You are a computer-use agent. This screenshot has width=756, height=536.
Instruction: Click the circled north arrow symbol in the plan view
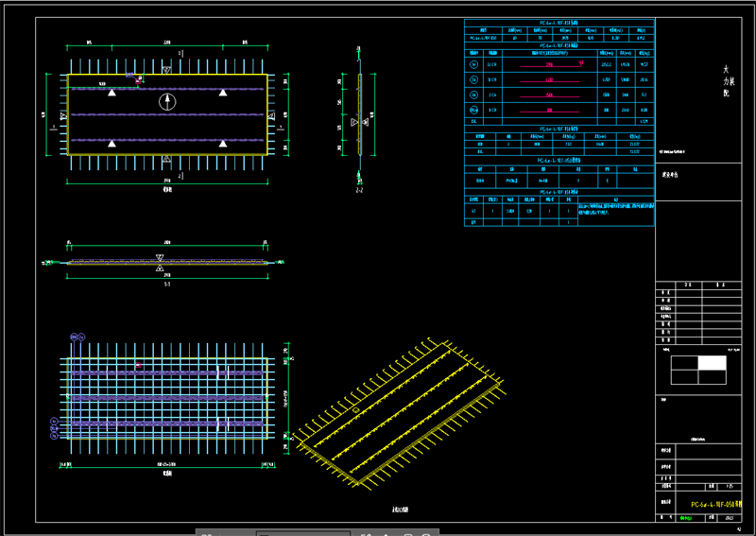(167, 102)
